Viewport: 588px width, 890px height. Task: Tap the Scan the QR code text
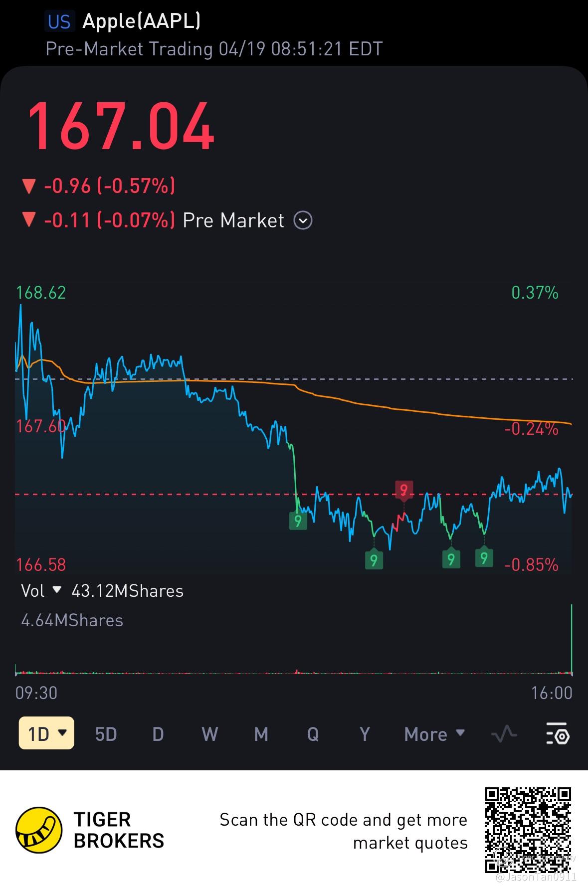pos(344,831)
